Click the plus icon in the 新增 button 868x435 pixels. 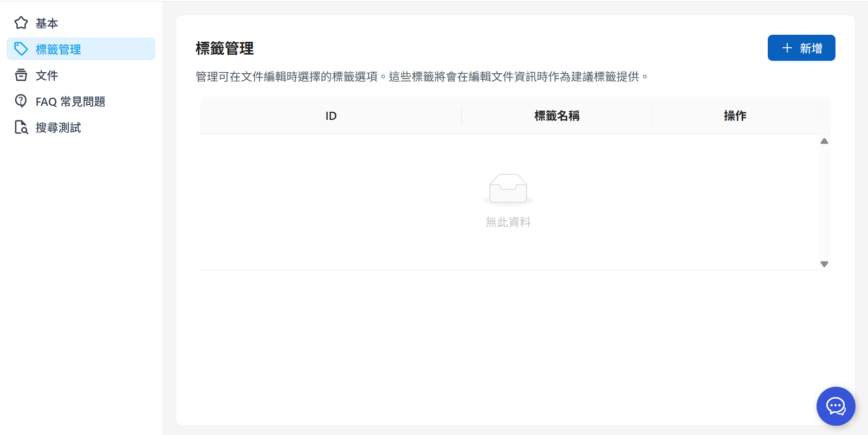(787, 48)
